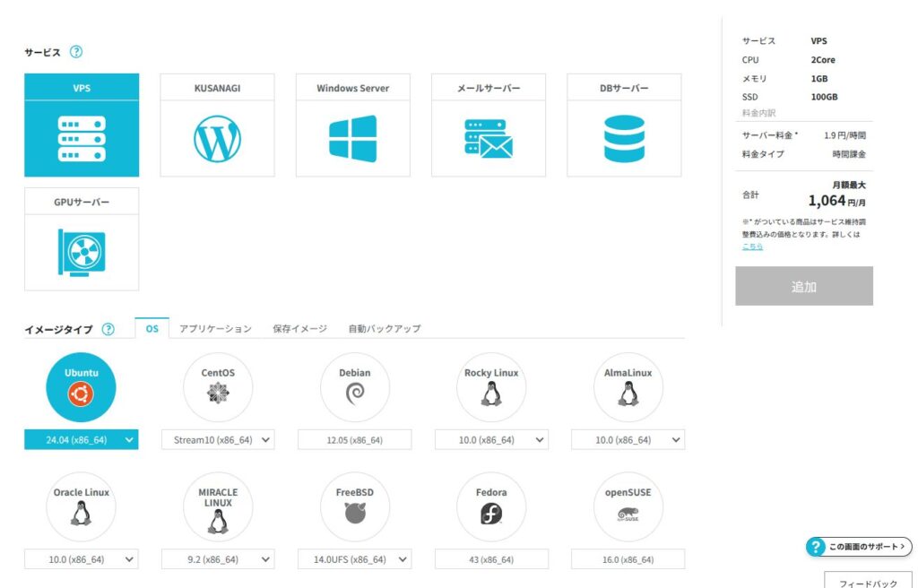918x588 pixels.
Task: Open help icon next to サービス
Action: [x=76, y=52]
